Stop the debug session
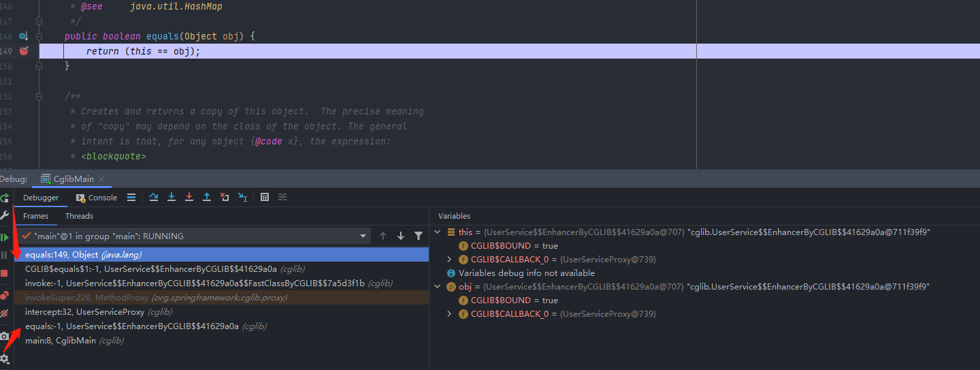Screen dimensions: 980x370 pyautogui.click(x=4, y=273)
